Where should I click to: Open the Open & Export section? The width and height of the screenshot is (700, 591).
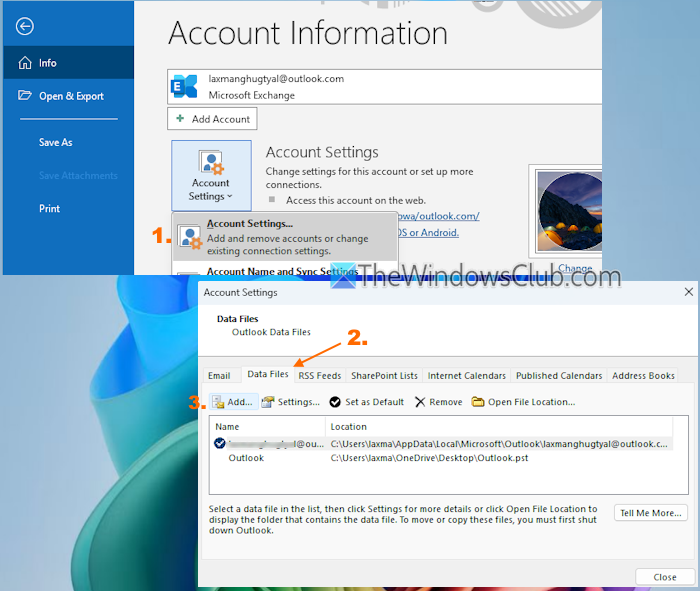pyautogui.click(x=70, y=96)
